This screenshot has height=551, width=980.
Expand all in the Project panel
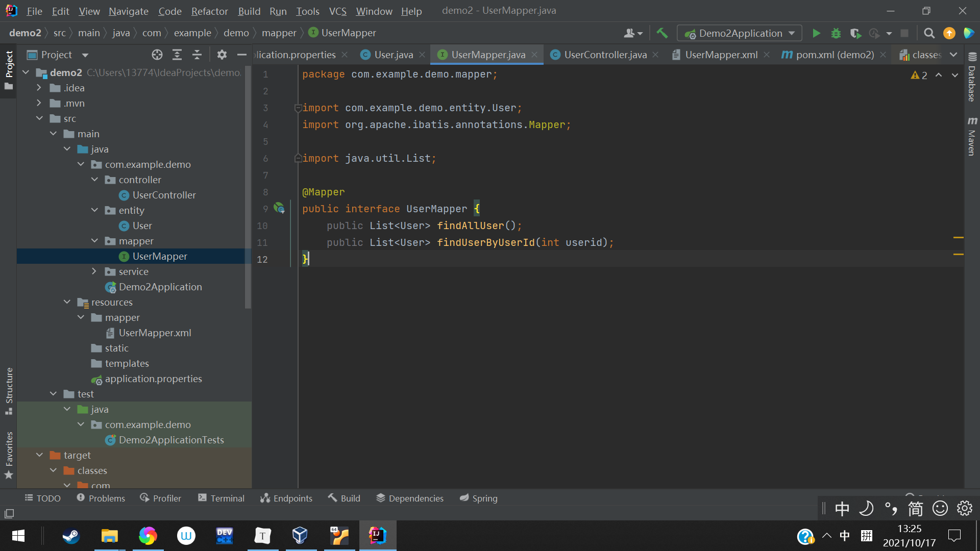click(177, 55)
